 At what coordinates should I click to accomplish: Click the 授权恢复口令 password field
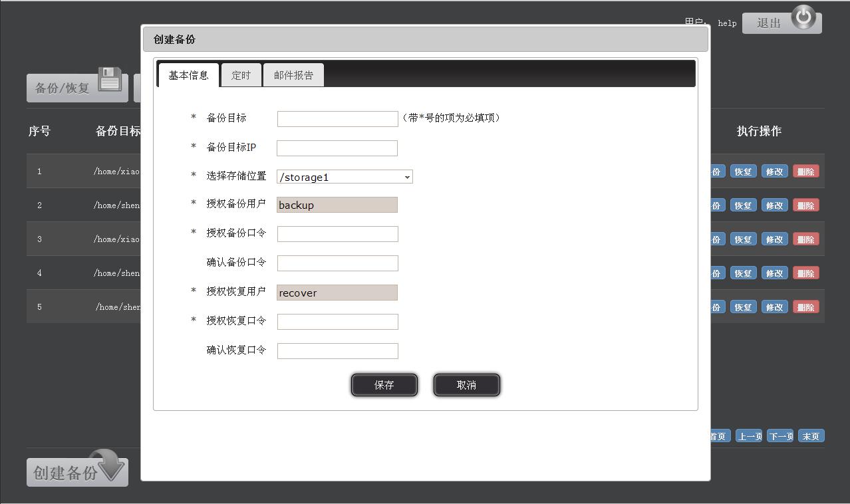[337, 322]
